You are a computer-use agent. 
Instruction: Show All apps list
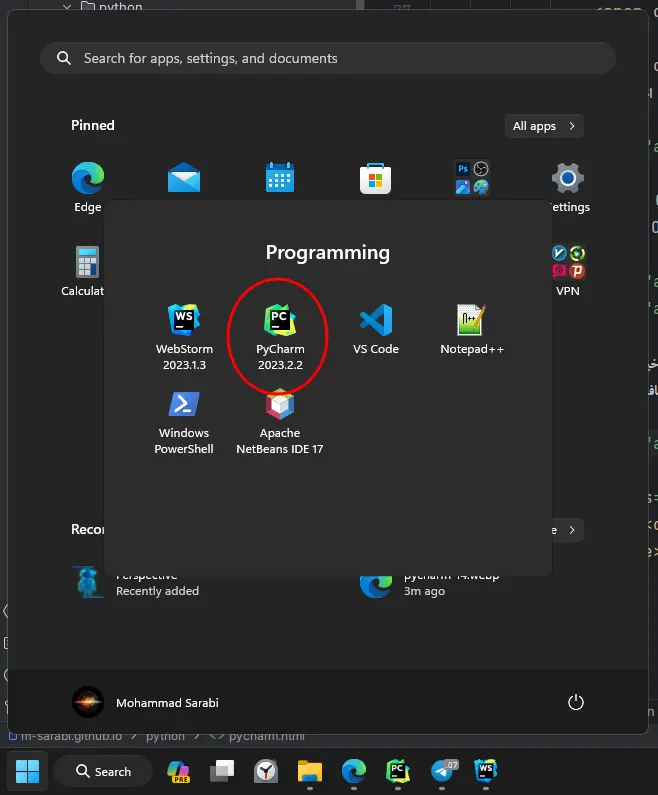(x=544, y=126)
